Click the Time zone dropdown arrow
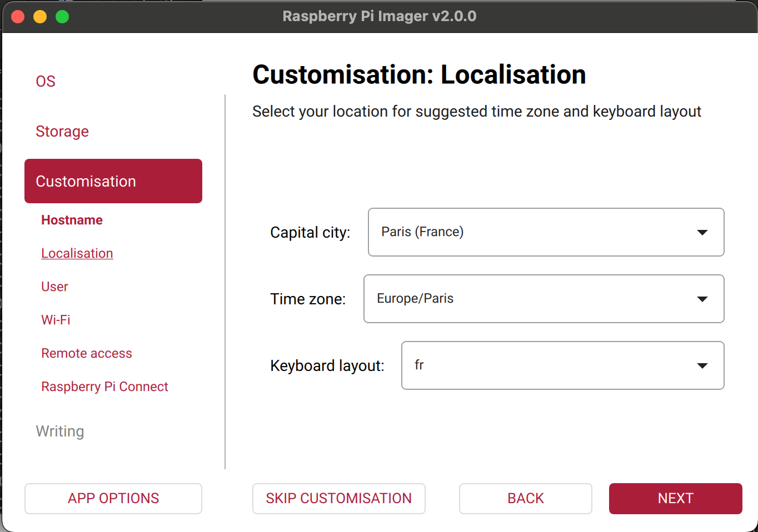 pyautogui.click(x=702, y=299)
